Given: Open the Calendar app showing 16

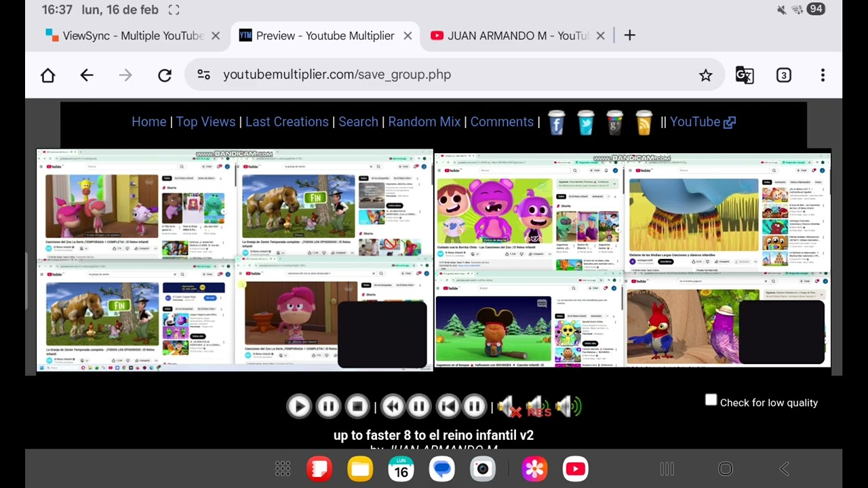Looking at the screenshot, I should pos(401,468).
